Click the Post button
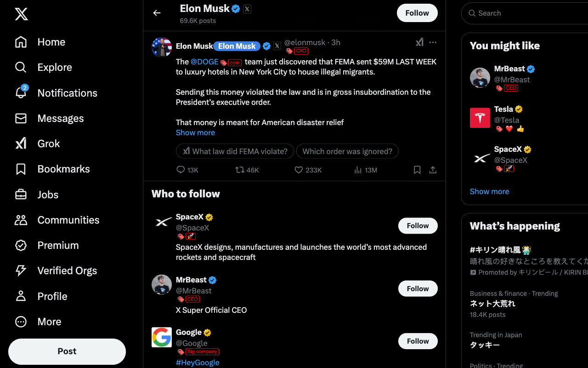Screen dimensions: 588x368 click(67, 351)
